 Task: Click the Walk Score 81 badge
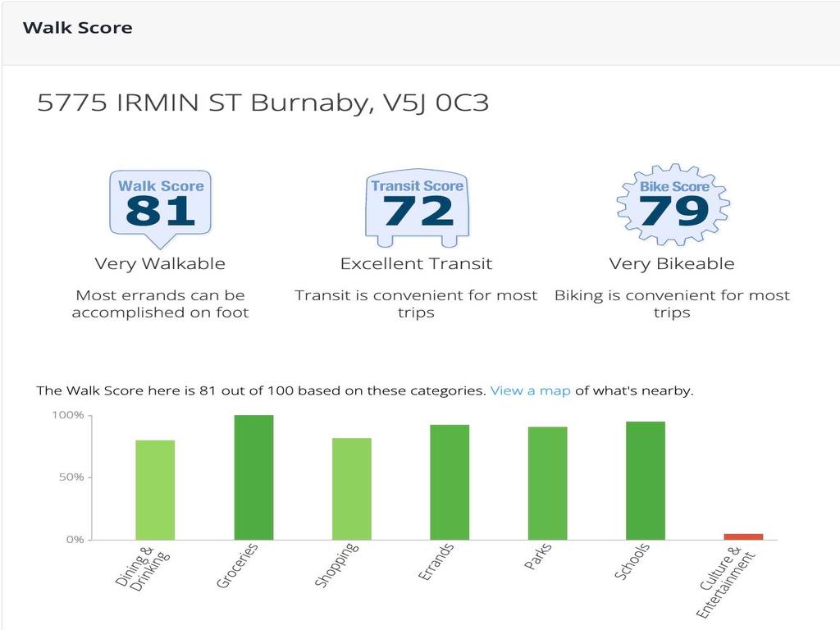click(x=161, y=205)
